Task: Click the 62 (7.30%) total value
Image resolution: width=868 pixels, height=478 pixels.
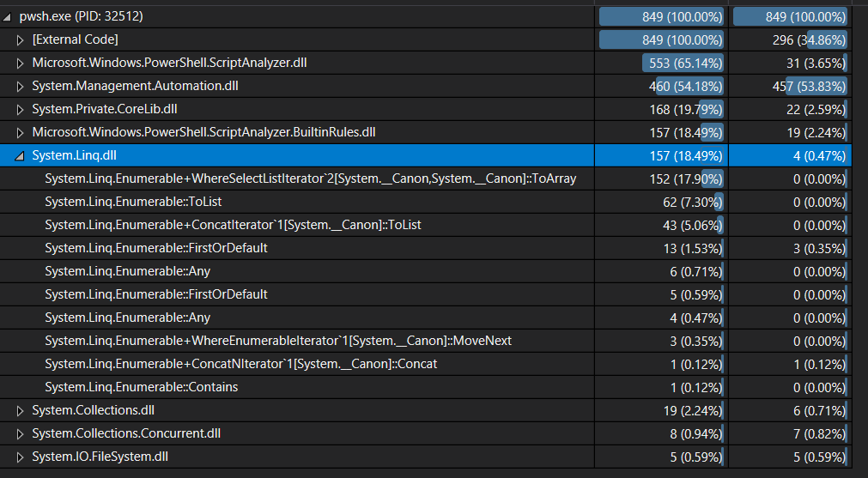Action: (693, 202)
